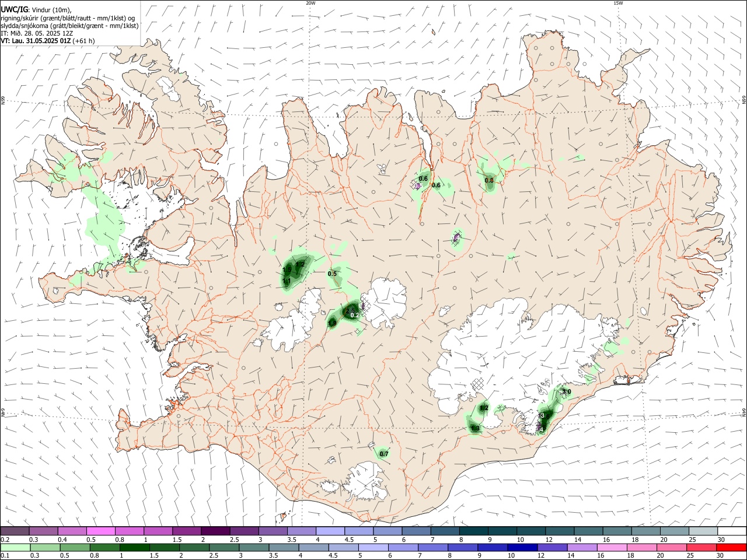The width and height of the screenshot is (747, 560).
Task: Click the 0.7 precipitation value in the south
Action: (384, 454)
